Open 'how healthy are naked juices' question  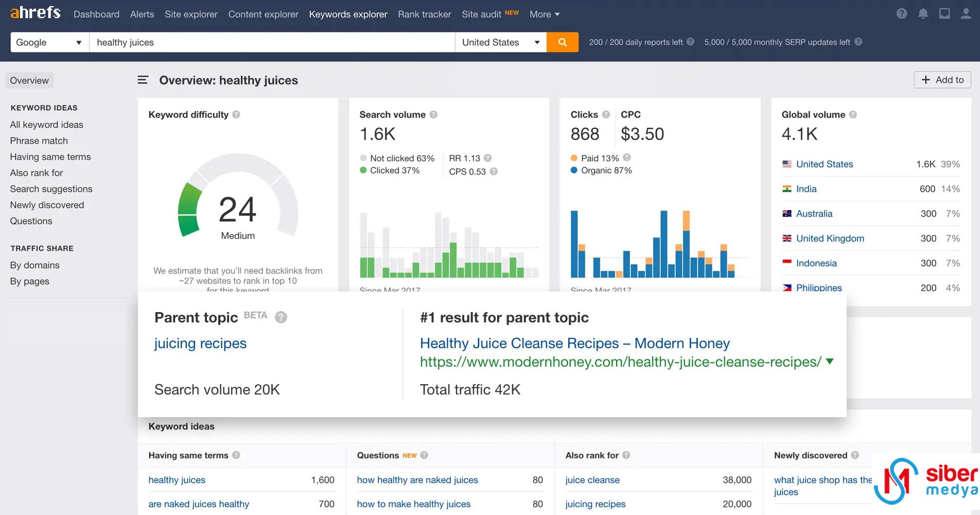point(417,480)
